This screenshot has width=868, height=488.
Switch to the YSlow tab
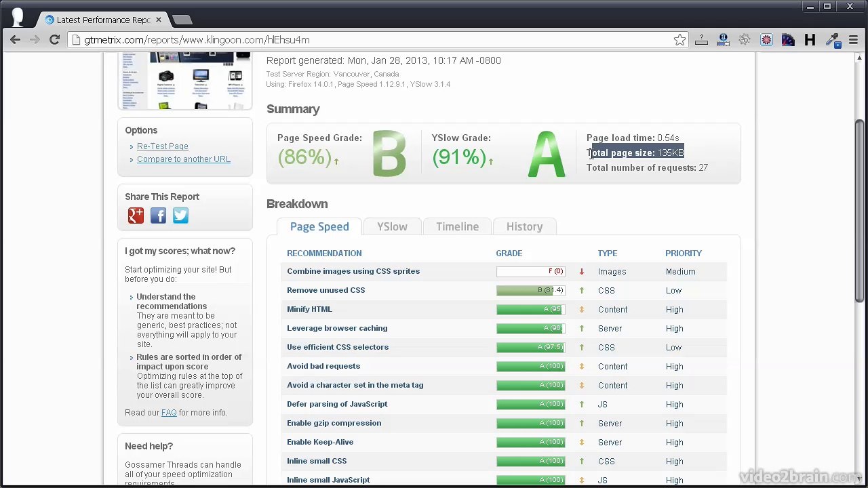(392, 226)
